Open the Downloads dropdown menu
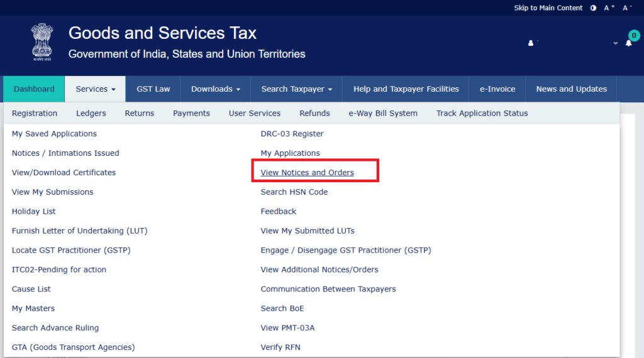 click(216, 89)
